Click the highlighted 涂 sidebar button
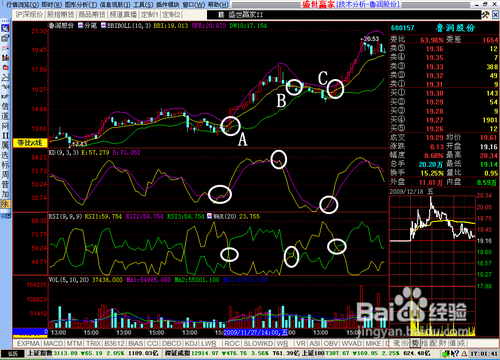 (5, 204)
